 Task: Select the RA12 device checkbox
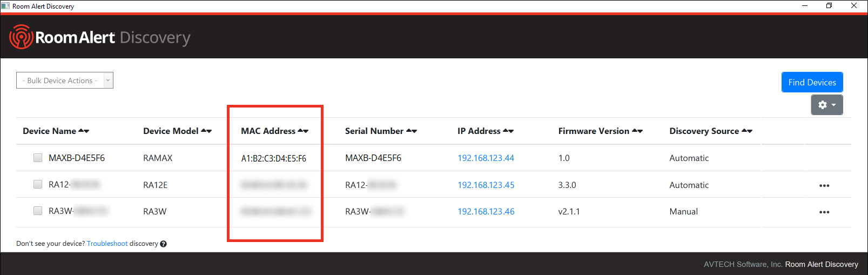[38, 184]
